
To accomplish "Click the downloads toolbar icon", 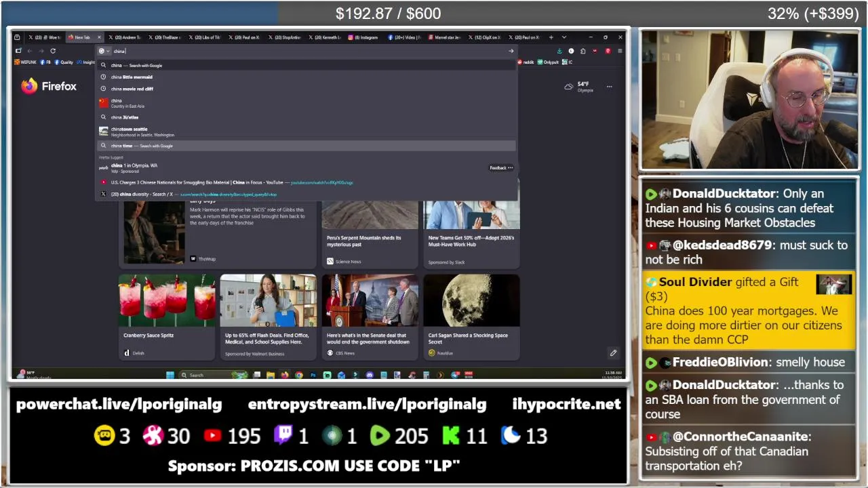I will coord(559,51).
